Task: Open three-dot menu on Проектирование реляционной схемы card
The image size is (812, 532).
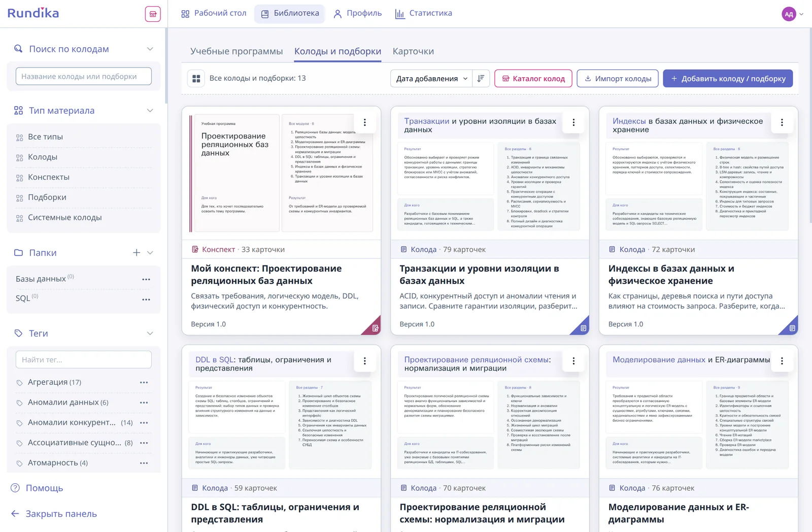Action: 573,361
